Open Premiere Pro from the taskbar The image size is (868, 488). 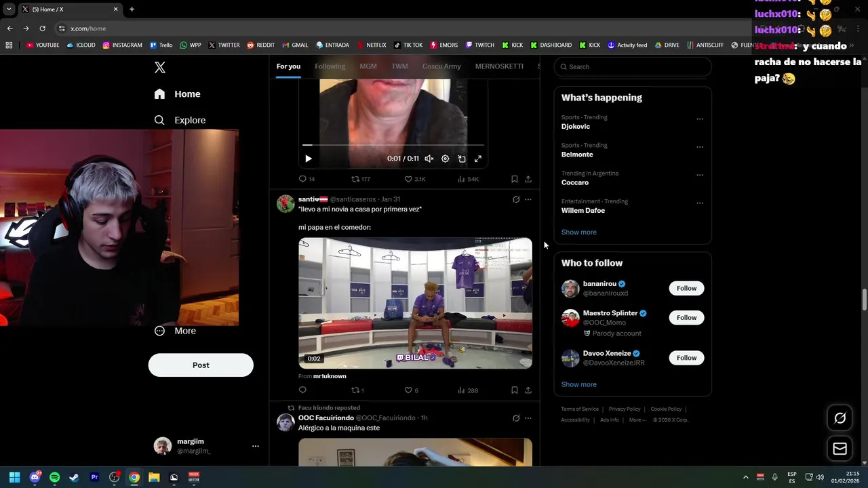94,477
